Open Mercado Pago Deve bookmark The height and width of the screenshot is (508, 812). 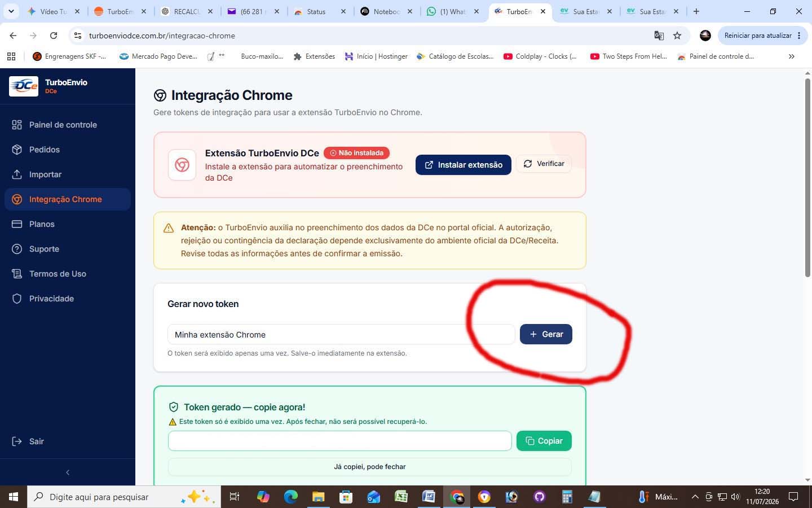pos(158,56)
